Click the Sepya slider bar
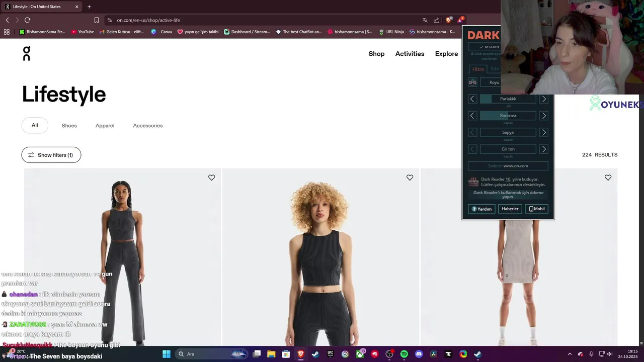This screenshot has height=362, width=644. click(x=508, y=132)
